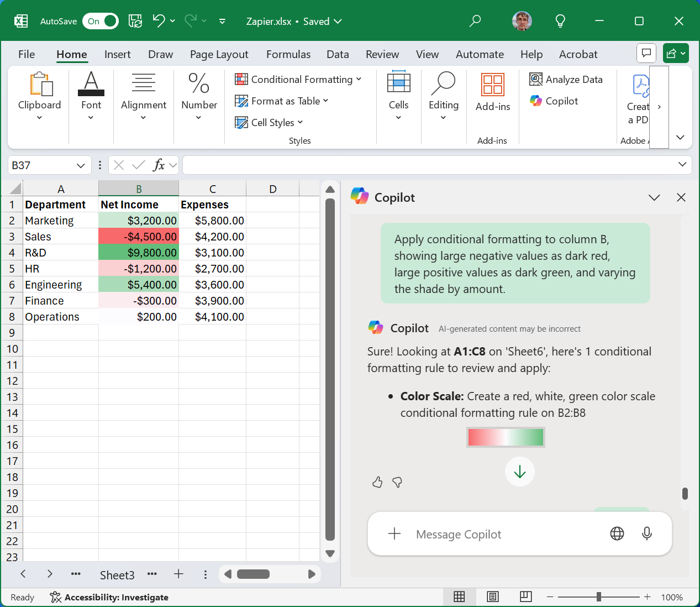Expand the formula bar

point(682,164)
